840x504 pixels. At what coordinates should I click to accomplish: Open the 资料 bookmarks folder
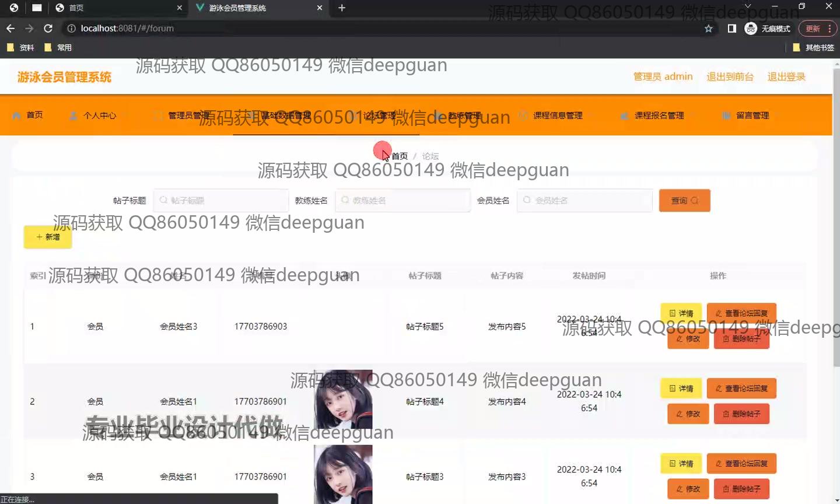coord(21,47)
